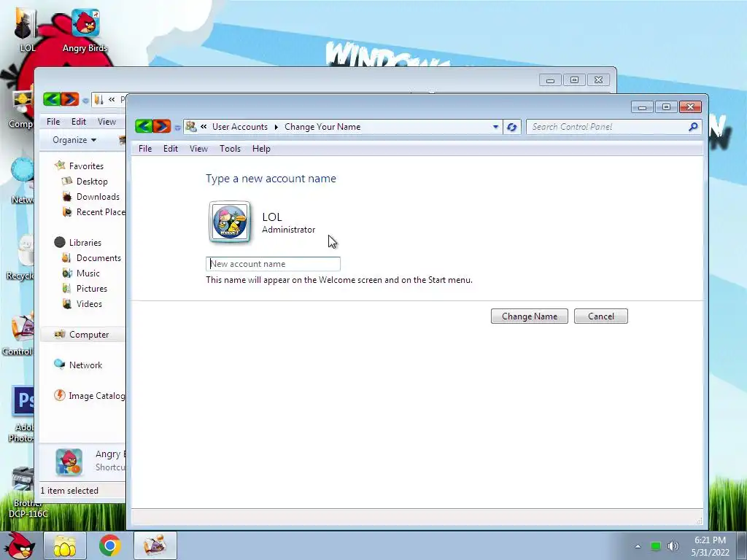Screen dimensions: 747x560
Task: Click the User Accounts breadcrumb
Action: coord(239,127)
